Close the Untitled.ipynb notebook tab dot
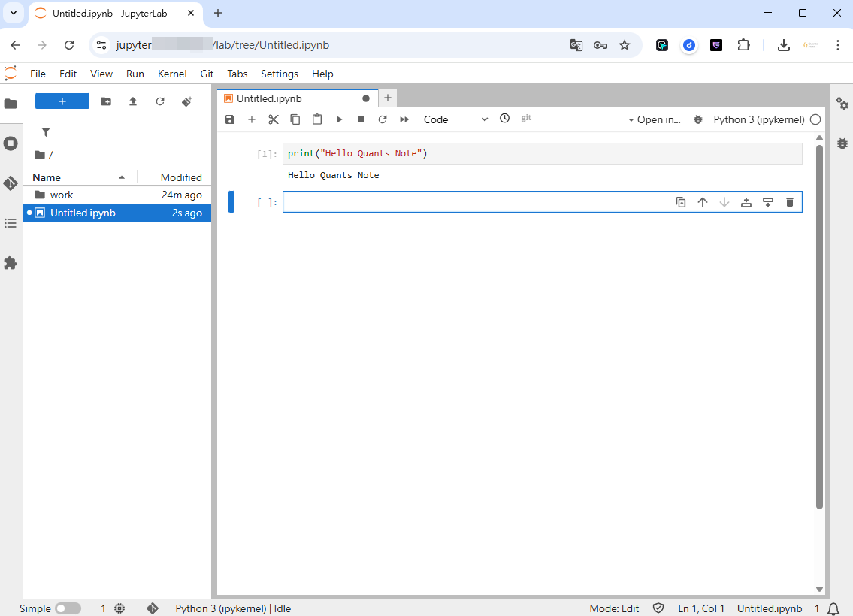The image size is (853, 616). coord(365,98)
